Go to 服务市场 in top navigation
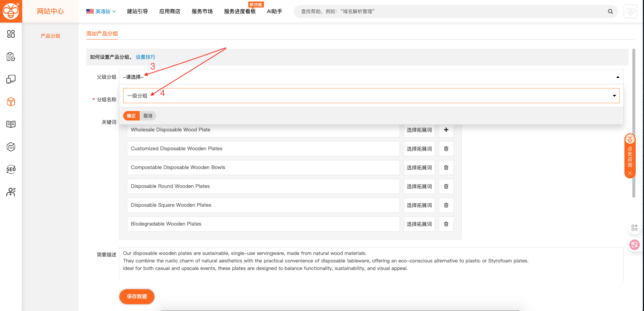Image resolution: width=644 pixels, height=311 pixels. (x=202, y=12)
